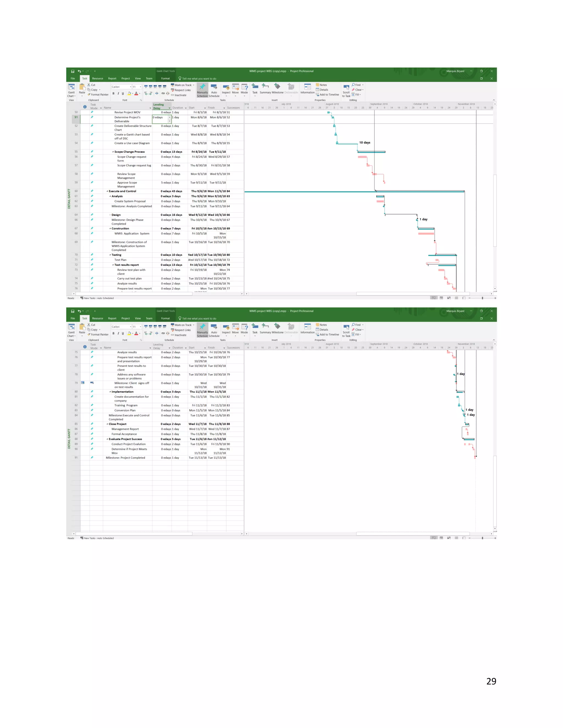The width and height of the screenshot is (563, 728).
Task: Expand the collapsed Design summary task
Action: coord(111,215)
